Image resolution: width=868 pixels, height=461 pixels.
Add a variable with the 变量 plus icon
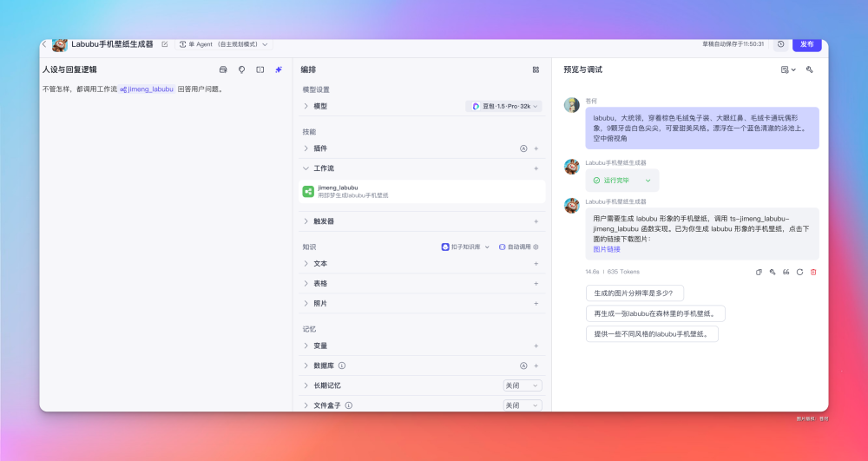point(536,346)
